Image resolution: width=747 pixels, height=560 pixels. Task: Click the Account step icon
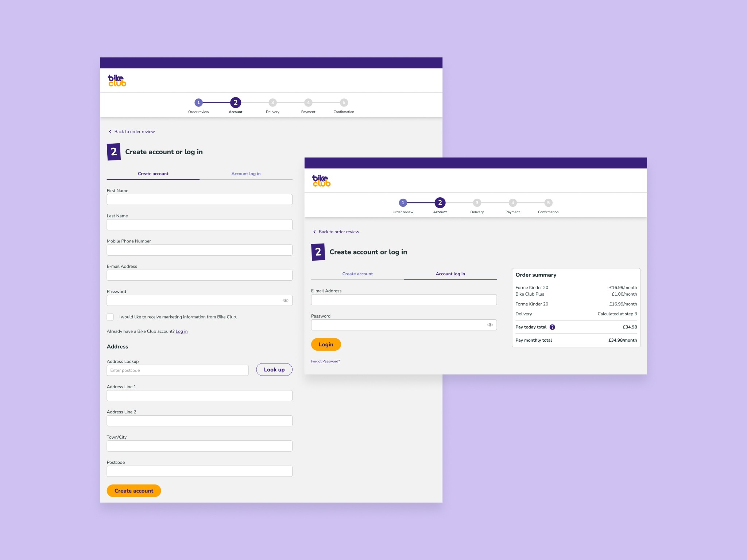click(x=235, y=103)
